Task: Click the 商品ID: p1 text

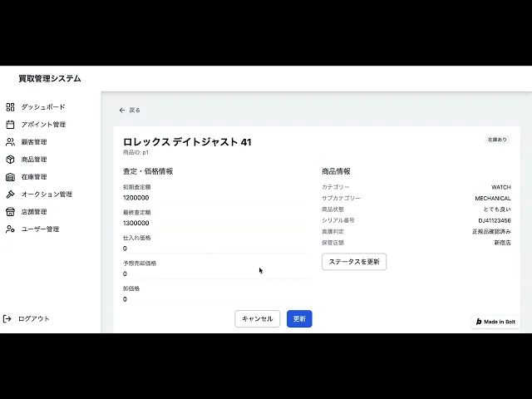Action: point(135,153)
